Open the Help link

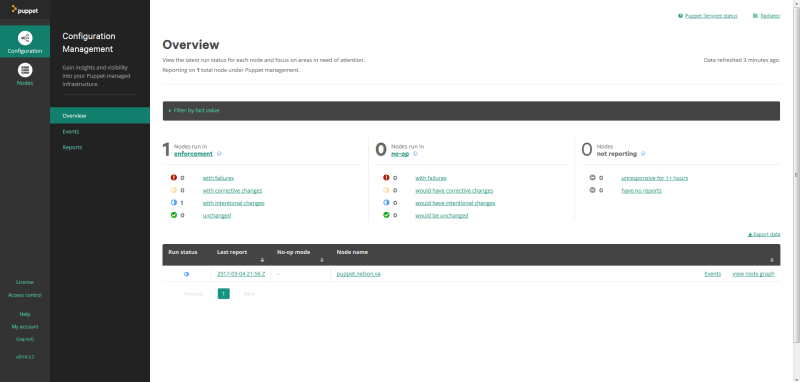pos(25,314)
